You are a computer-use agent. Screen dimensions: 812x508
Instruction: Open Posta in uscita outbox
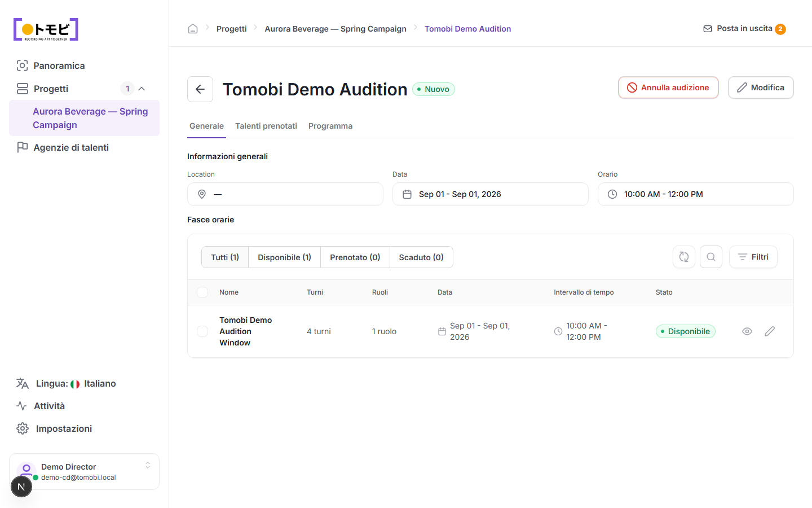pos(744,29)
